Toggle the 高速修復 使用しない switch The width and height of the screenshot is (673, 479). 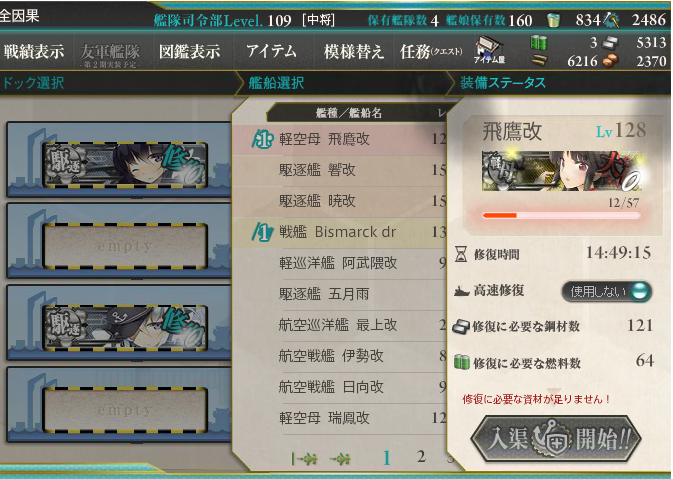point(606,291)
